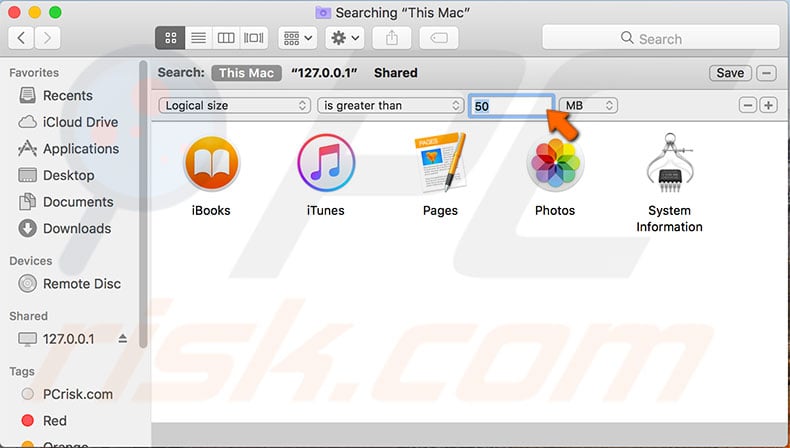
Task: Open Documents in the sidebar
Action: coord(65,202)
